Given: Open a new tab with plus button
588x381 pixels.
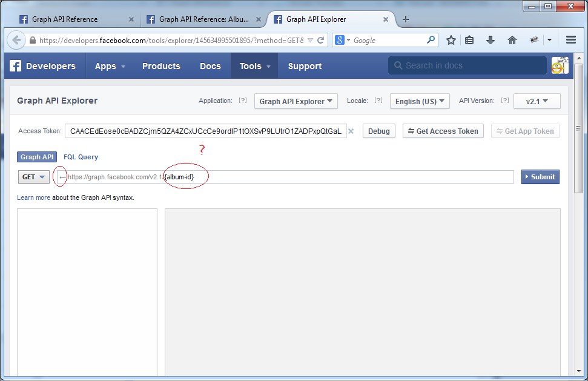Looking at the screenshot, I should pos(405,19).
